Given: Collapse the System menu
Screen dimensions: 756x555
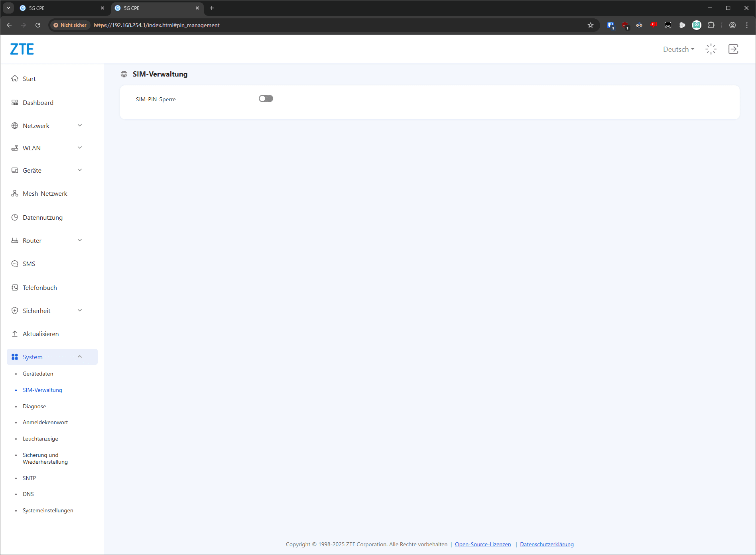Looking at the screenshot, I should [x=52, y=357].
